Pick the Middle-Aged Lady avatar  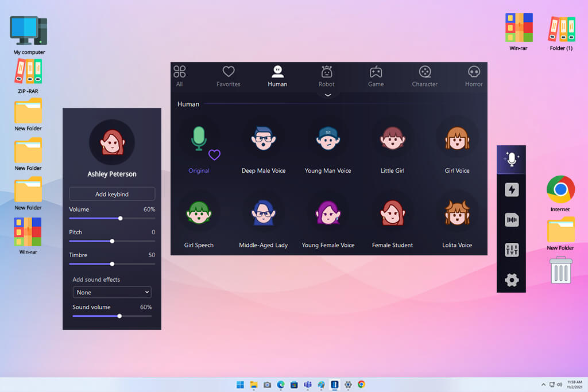[263, 212]
